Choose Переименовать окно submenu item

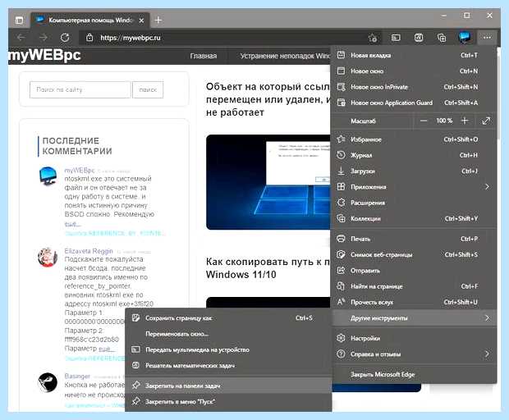click(x=228, y=334)
